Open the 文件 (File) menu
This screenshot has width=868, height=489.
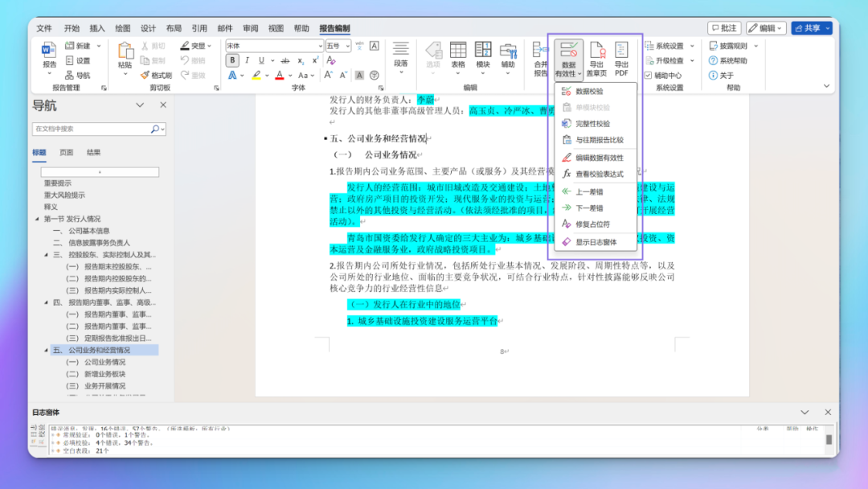click(x=44, y=28)
